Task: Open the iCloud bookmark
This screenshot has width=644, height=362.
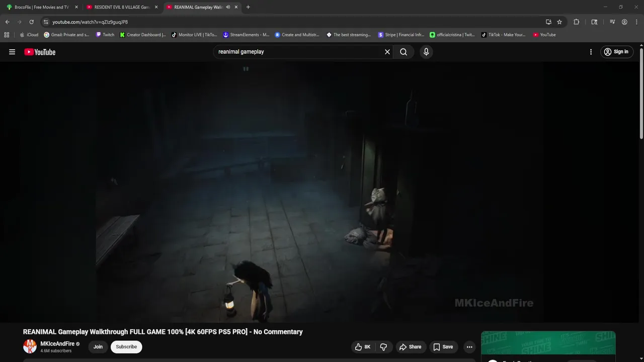Action: 29,35
